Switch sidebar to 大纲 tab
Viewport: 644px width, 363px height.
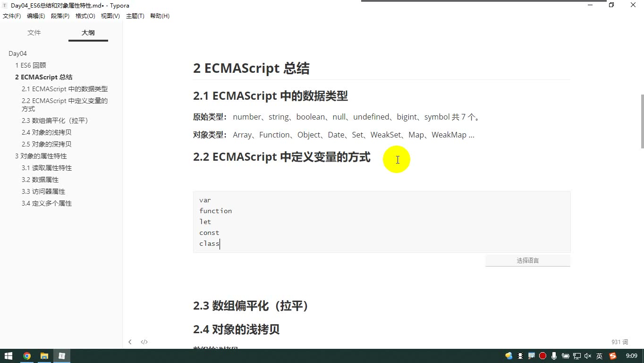point(88,33)
